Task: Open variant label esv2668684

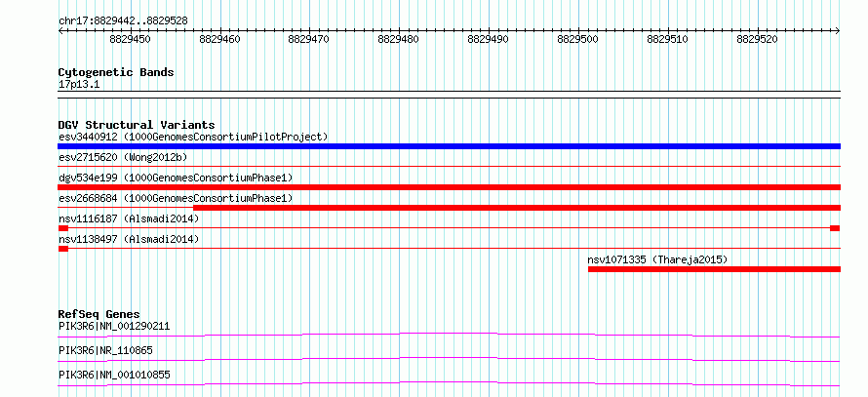Action: (x=176, y=198)
